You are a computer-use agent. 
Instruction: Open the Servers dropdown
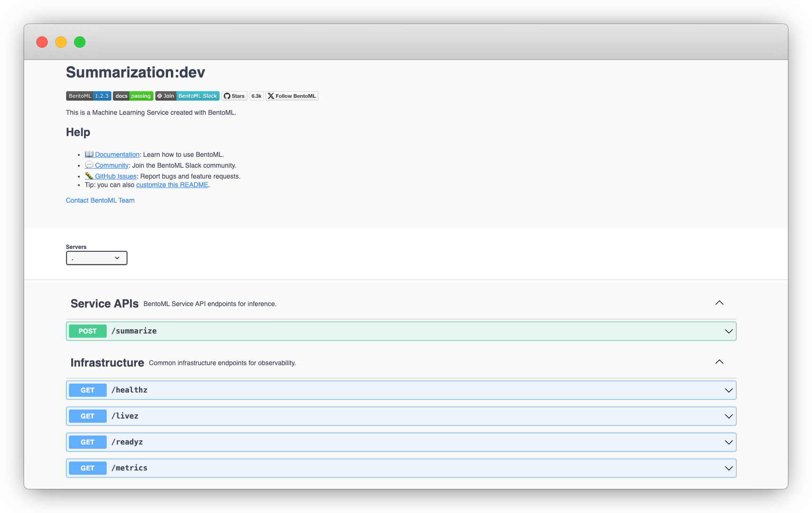click(97, 258)
